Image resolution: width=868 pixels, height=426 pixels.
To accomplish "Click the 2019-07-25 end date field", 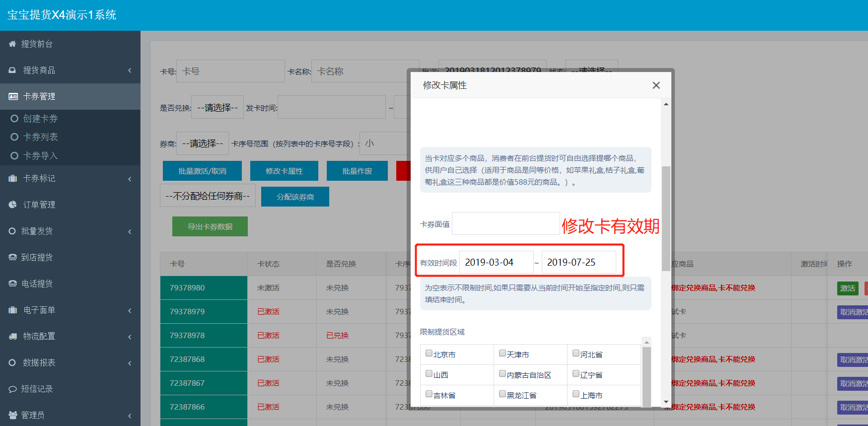I will (x=579, y=262).
